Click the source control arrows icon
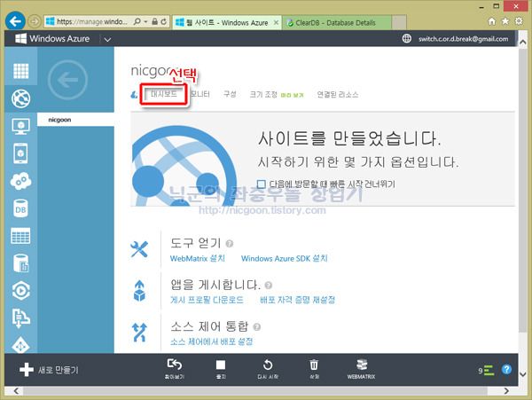This screenshot has height=400, width=532. [x=139, y=332]
